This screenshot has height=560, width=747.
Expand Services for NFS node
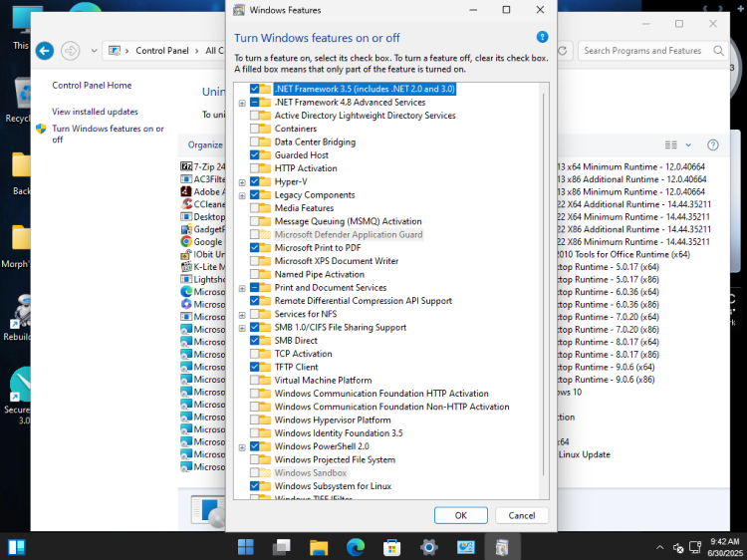(242, 315)
